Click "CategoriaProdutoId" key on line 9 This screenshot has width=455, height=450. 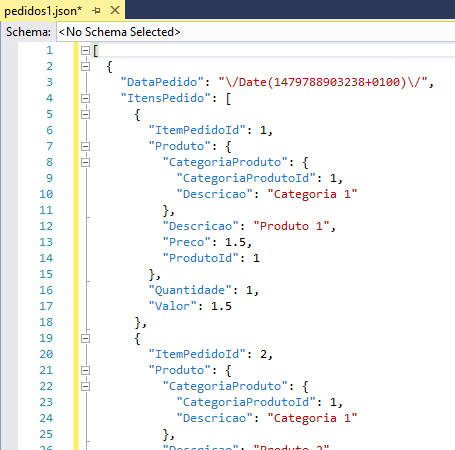pyautogui.click(x=246, y=178)
